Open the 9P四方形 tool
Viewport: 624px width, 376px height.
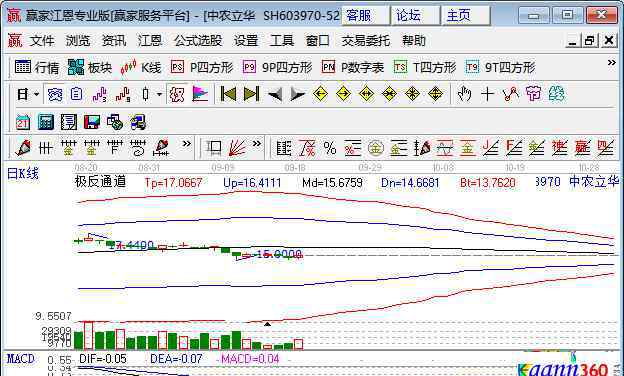[277, 67]
